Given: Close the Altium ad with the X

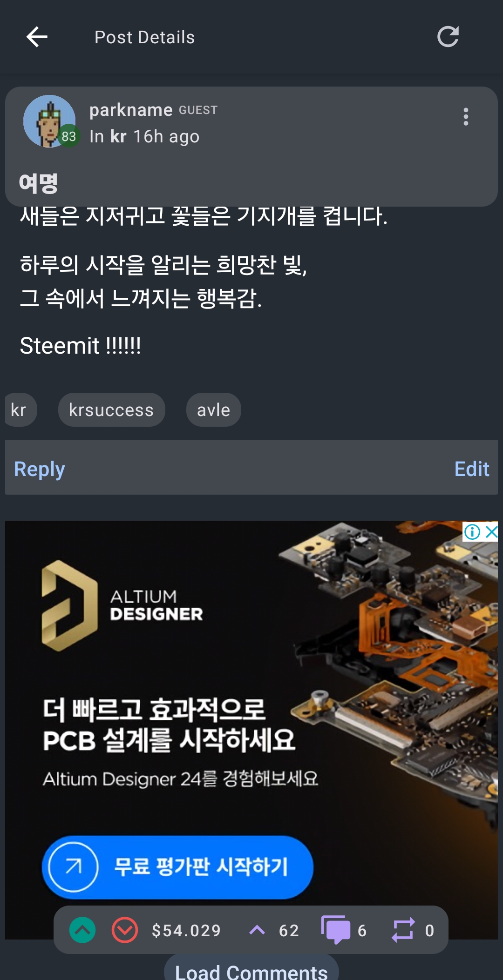Looking at the screenshot, I should coord(491,531).
